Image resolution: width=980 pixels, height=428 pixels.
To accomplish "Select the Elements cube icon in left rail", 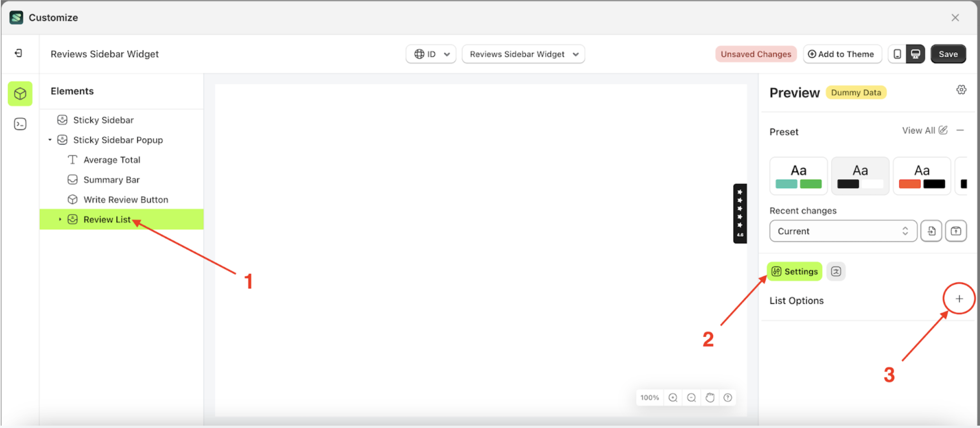I will point(20,94).
